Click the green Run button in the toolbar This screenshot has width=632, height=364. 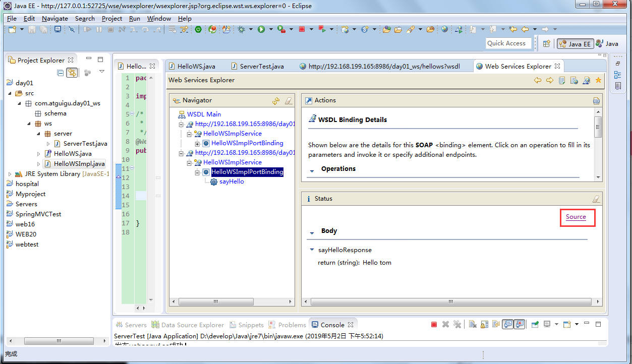(261, 30)
